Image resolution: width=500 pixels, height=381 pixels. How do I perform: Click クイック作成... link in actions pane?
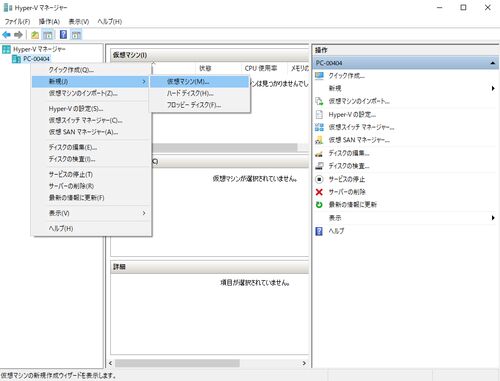pyautogui.click(x=347, y=76)
